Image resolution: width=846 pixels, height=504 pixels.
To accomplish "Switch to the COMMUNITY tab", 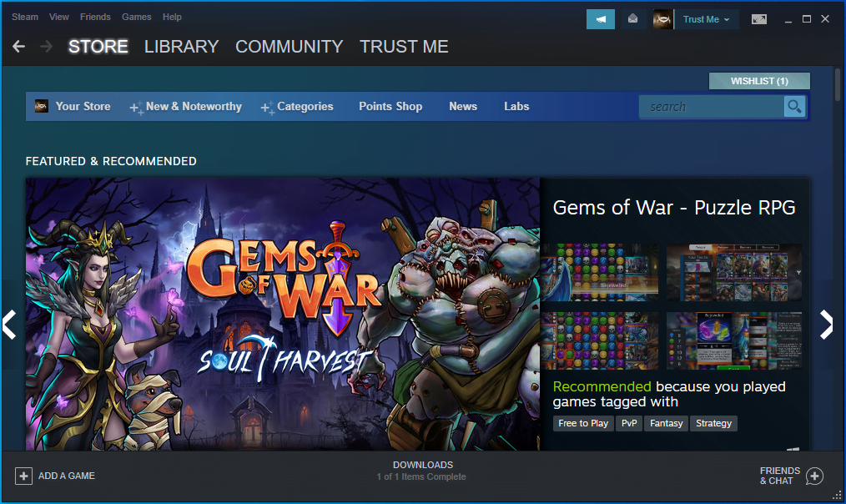I will (x=290, y=47).
